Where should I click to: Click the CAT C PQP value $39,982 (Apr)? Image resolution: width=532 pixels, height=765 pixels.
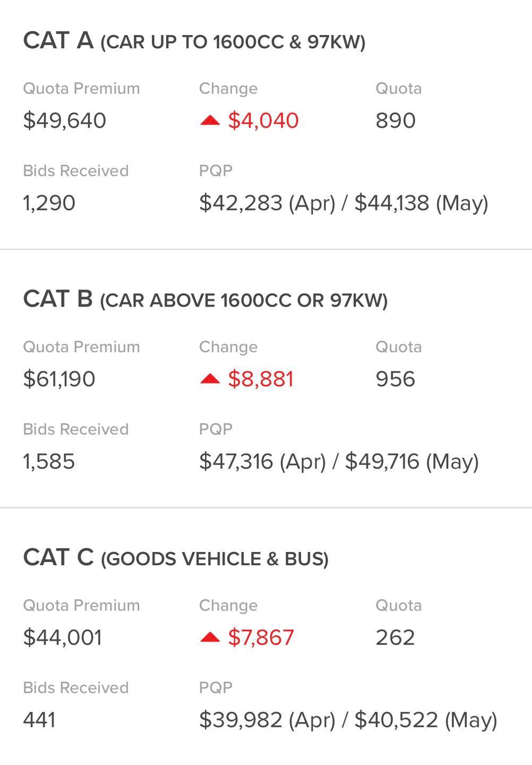point(267,720)
